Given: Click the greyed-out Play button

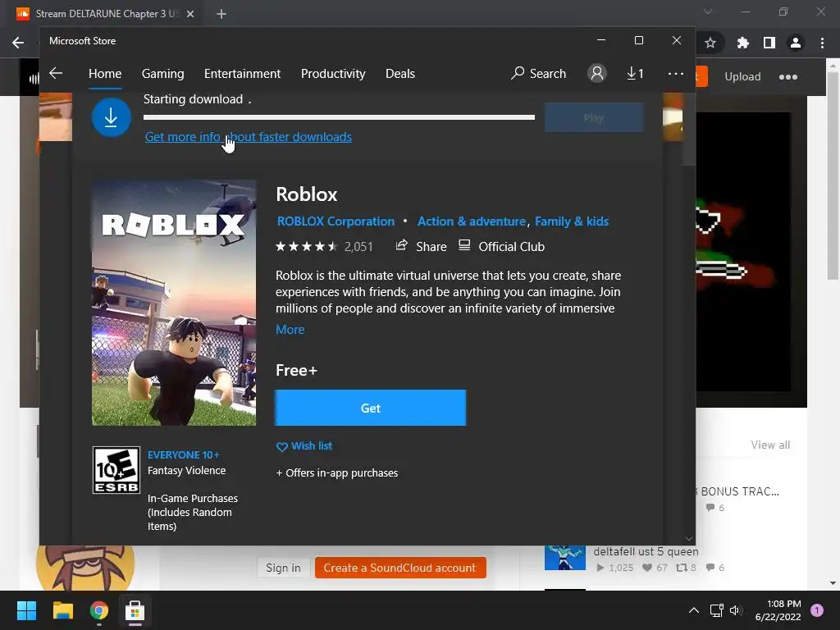Looking at the screenshot, I should [594, 118].
